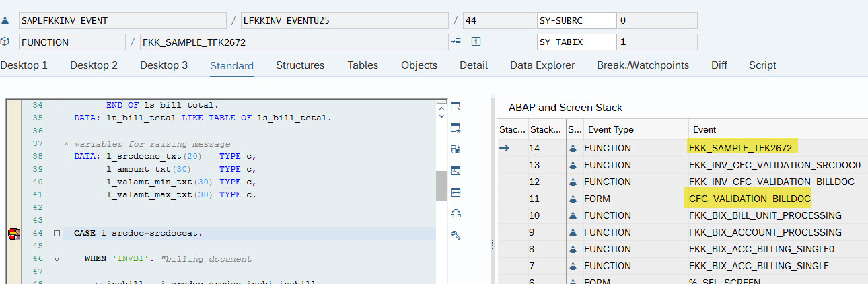Select the CFC_VALIDATION_BILLDOC form in stack

point(750,199)
